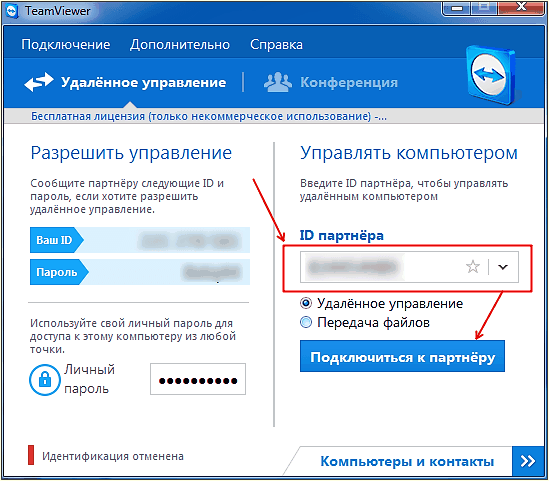
Task: Click the red connection status indicator
Action: (31, 455)
